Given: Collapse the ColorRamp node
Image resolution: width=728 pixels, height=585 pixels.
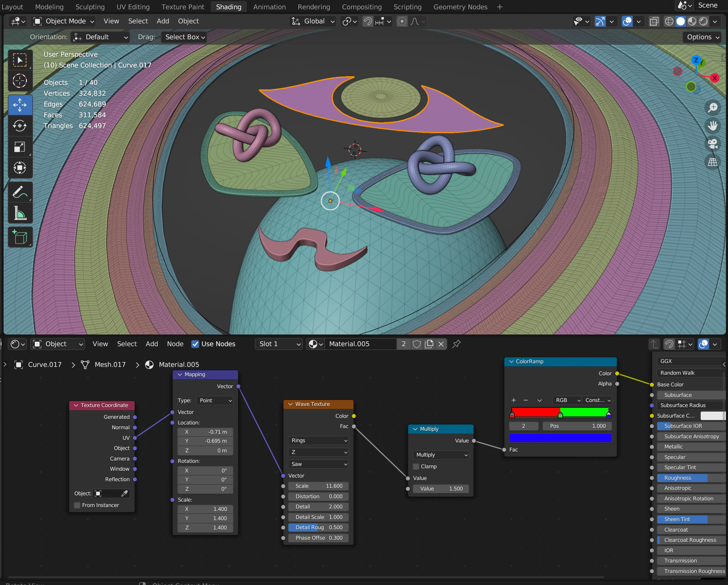Looking at the screenshot, I should click(511, 361).
